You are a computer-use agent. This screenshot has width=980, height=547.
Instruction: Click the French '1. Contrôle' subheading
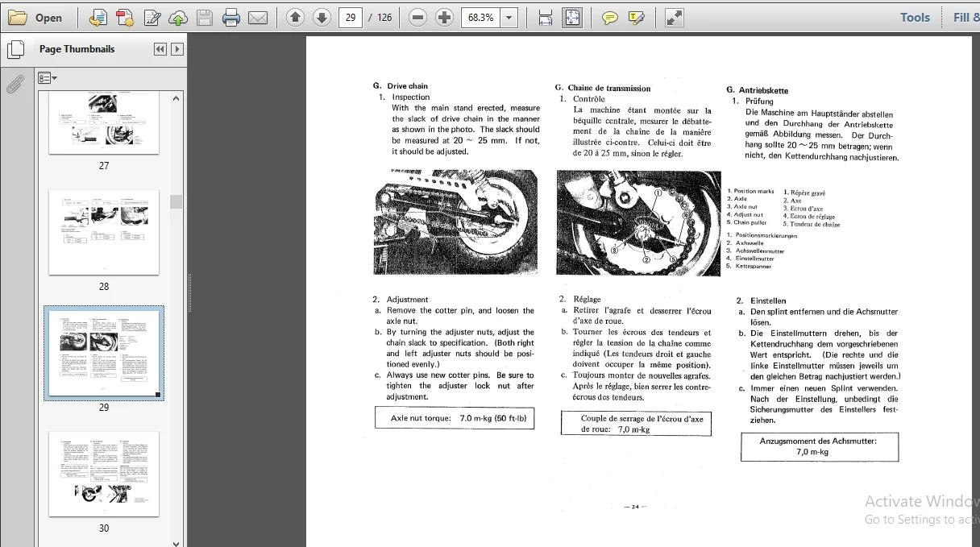point(583,99)
